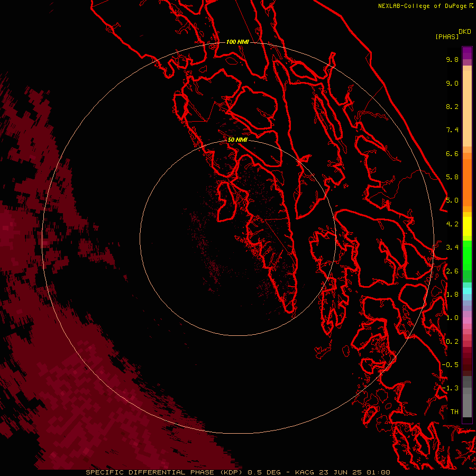Click the [PHAS] units label
The image size is (476, 476).
(x=447, y=37)
